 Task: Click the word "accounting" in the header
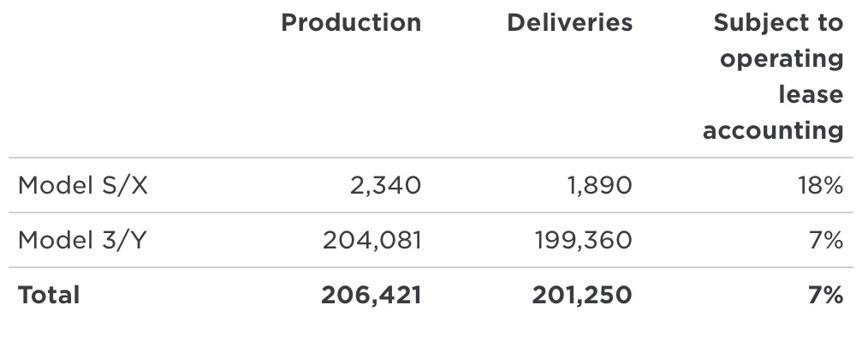(773, 130)
